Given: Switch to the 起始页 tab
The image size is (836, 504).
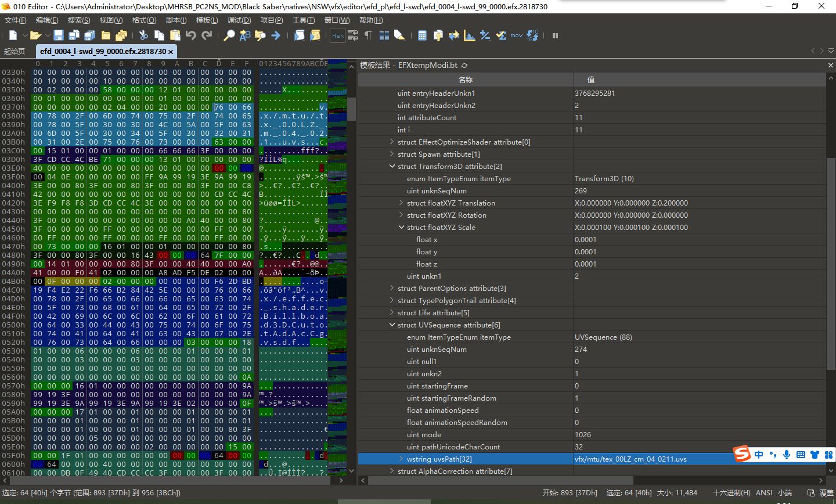Looking at the screenshot, I should pos(15,51).
